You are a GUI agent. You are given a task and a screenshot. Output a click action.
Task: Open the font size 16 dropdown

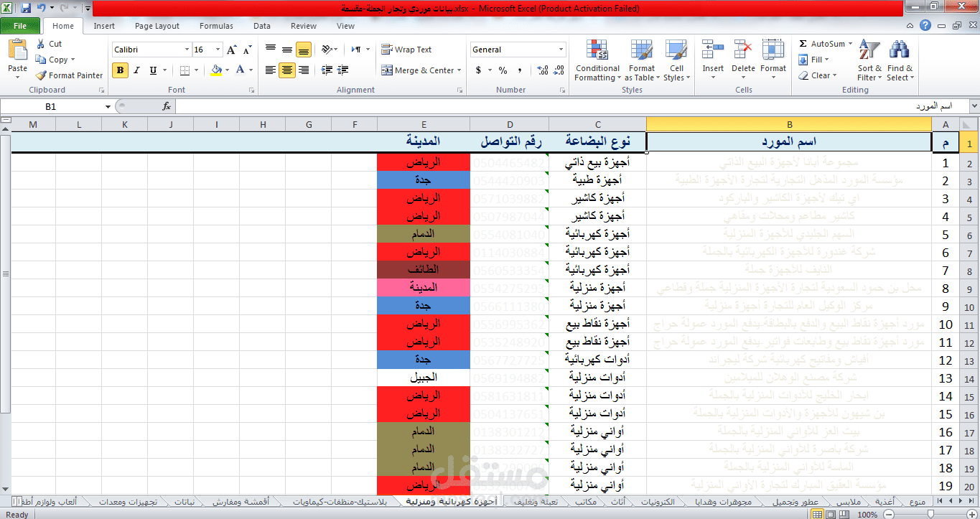click(x=218, y=50)
